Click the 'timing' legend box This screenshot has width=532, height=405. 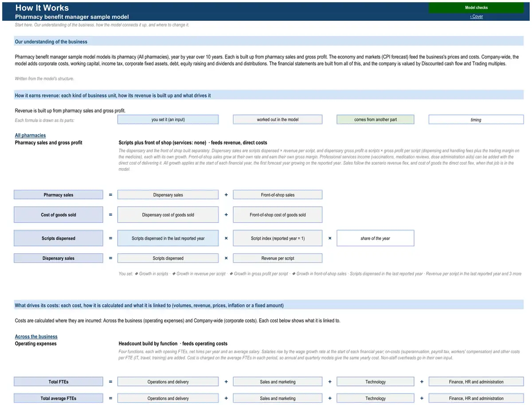476,120
